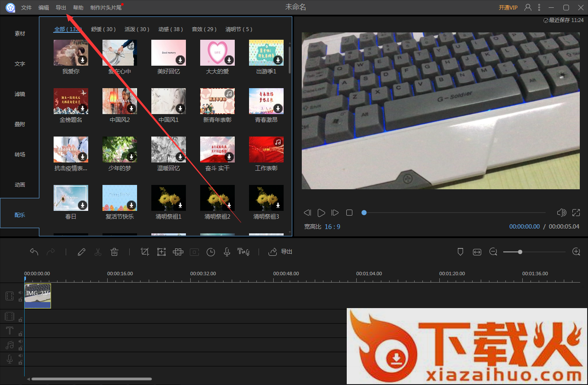Mute the main video track speaker
The image size is (588, 385).
(x=20, y=293)
